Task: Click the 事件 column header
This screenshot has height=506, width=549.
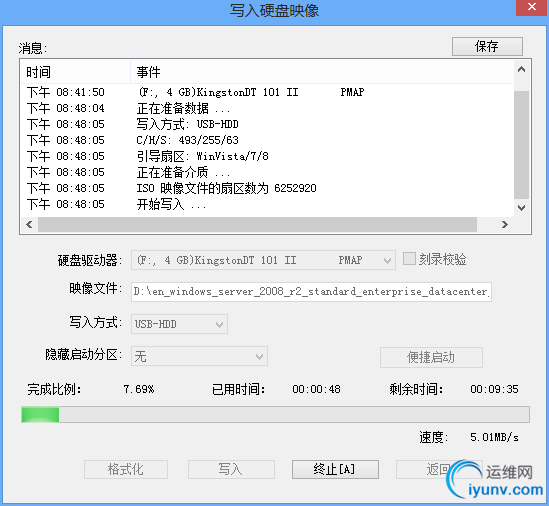Action: point(321,72)
